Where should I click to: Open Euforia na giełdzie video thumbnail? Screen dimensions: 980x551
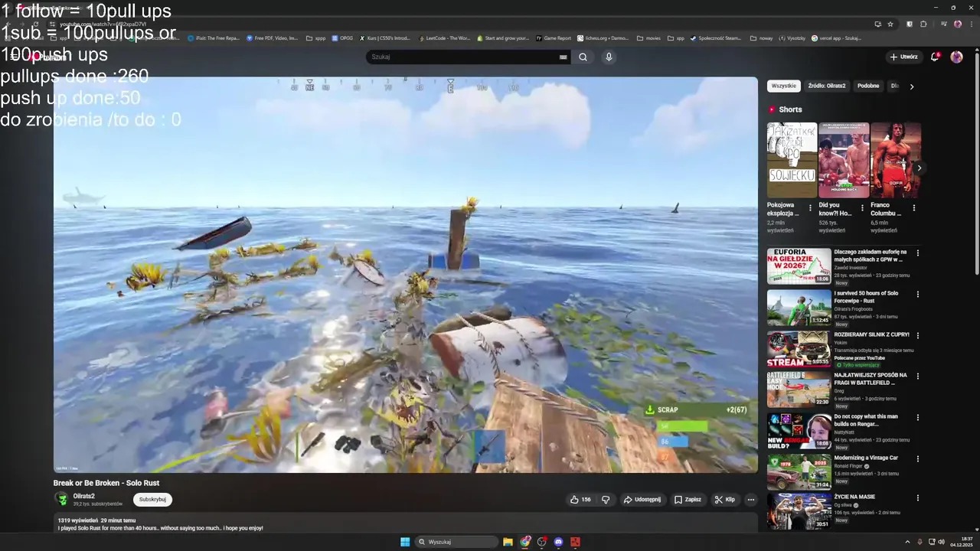tap(799, 266)
